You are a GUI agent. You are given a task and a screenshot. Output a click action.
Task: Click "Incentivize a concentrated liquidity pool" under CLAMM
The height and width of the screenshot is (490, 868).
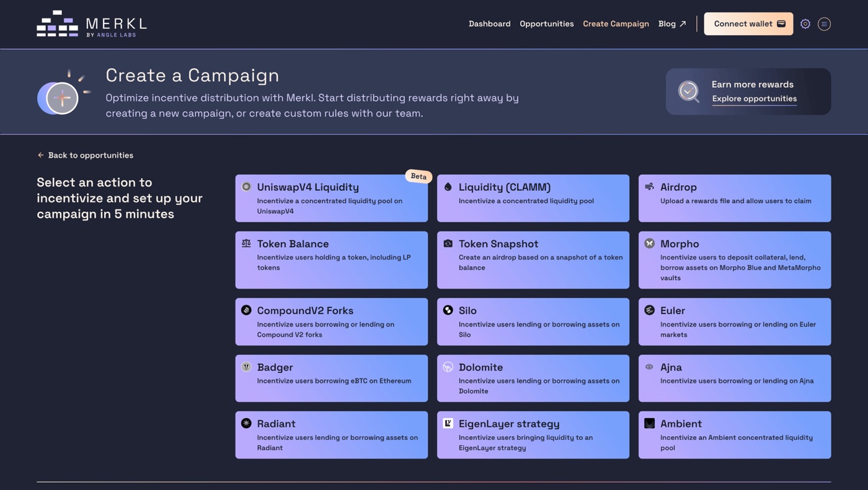tap(526, 201)
